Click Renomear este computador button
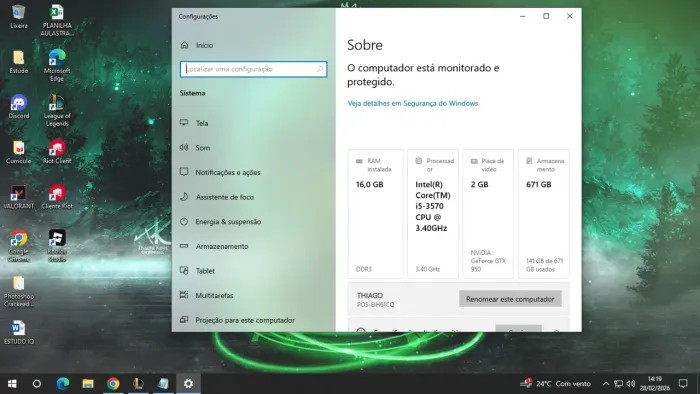700x394 pixels. click(x=510, y=299)
